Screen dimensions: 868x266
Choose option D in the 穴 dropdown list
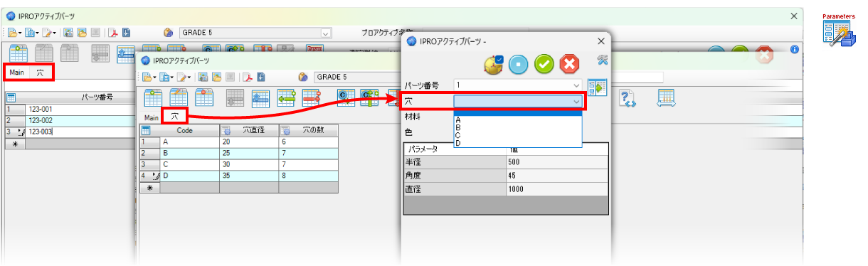(x=518, y=143)
